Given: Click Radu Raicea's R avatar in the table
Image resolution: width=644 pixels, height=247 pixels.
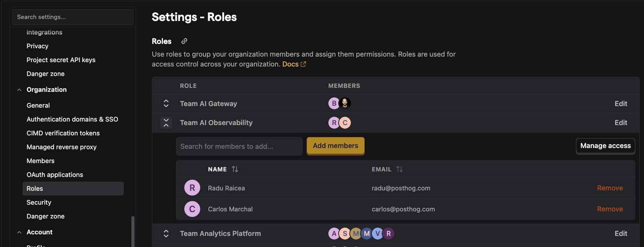Looking at the screenshot, I should coord(192,188).
